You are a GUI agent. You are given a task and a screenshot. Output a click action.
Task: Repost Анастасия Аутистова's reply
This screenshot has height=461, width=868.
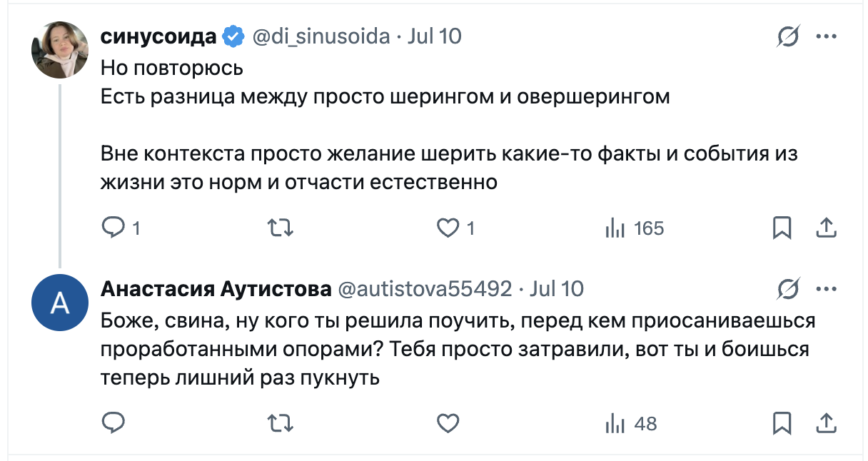280,423
